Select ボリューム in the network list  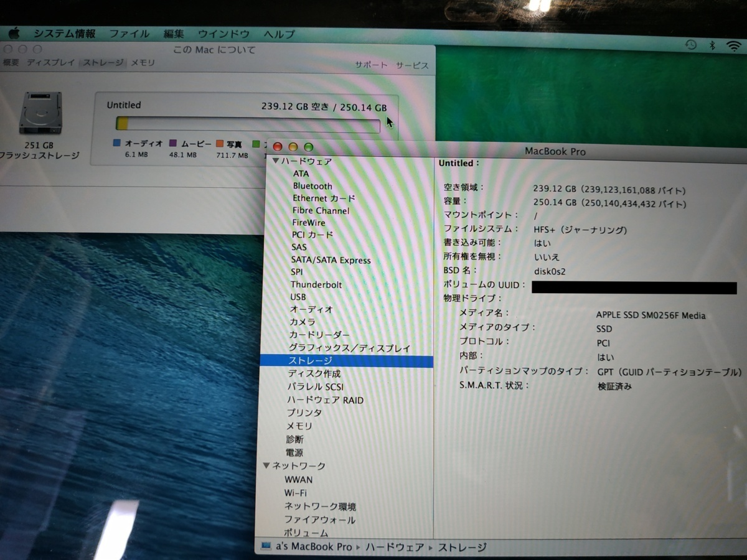click(x=306, y=533)
